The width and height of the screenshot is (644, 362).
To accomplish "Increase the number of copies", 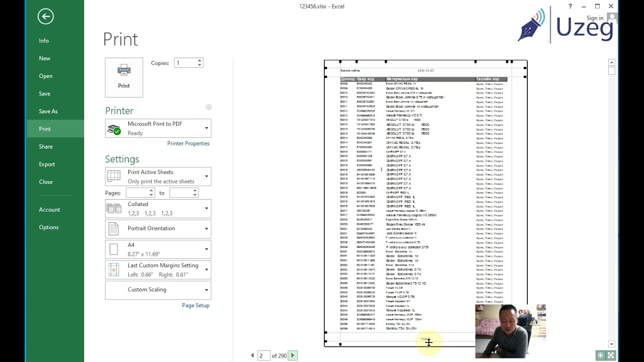I will tap(200, 61).
